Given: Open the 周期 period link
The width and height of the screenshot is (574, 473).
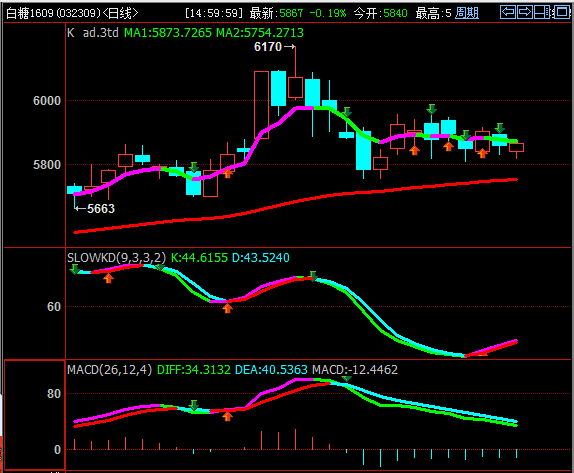Looking at the screenshot, I should coord(467,13).
